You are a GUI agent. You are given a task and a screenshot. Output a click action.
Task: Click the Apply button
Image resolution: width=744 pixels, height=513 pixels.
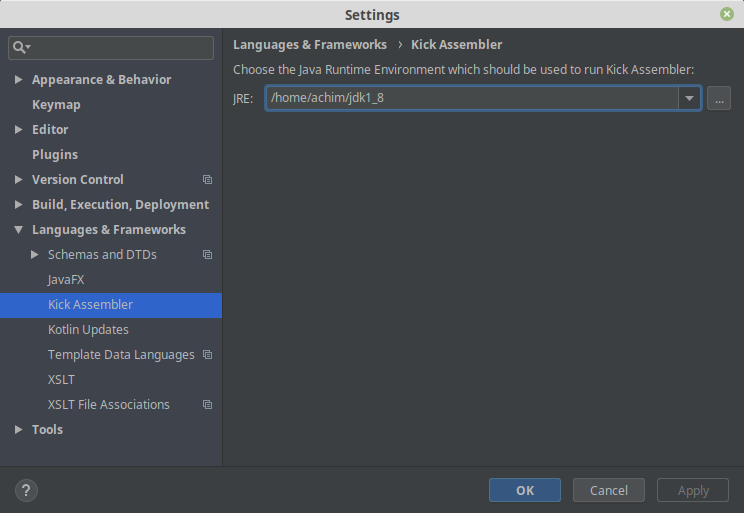click(x=693, y=490)
